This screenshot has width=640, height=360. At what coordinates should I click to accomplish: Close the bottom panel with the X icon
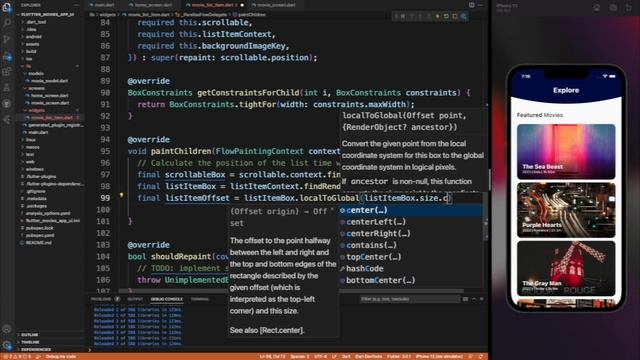482,299
